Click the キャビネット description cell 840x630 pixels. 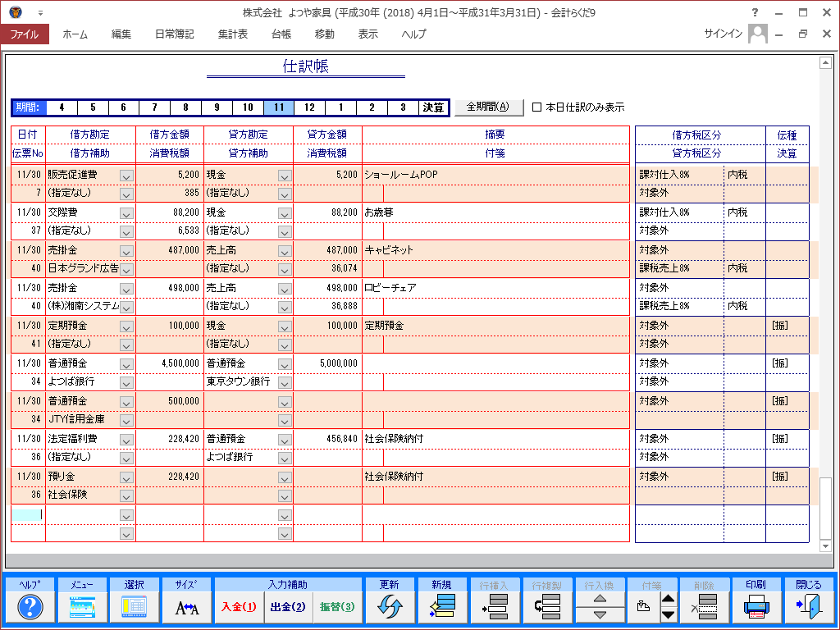[x=495, y=250]
